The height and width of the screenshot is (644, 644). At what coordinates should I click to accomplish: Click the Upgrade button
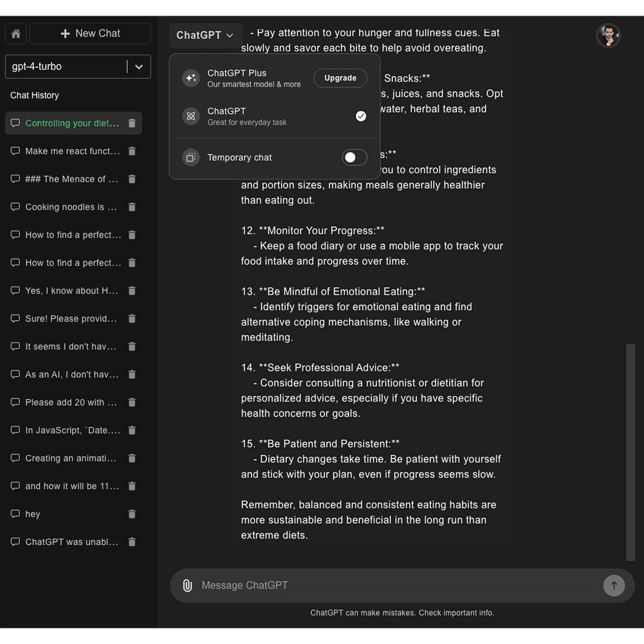(x=340, y=78)
